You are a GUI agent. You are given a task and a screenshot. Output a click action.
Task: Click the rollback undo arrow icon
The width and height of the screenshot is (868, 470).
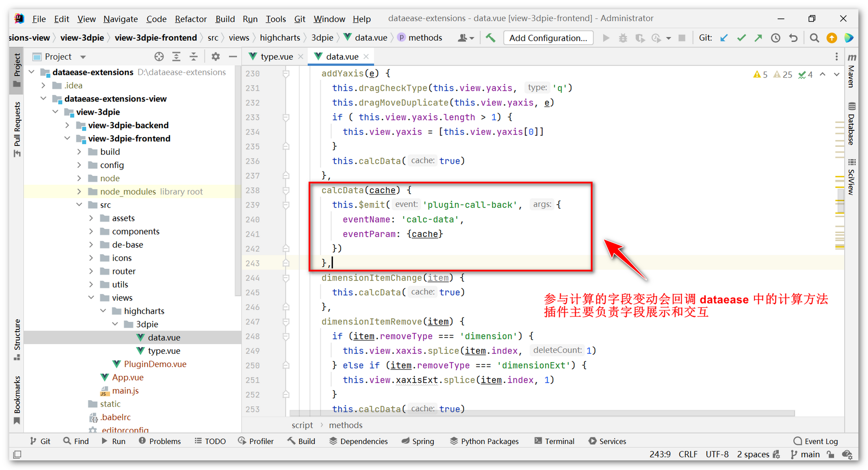793,38
